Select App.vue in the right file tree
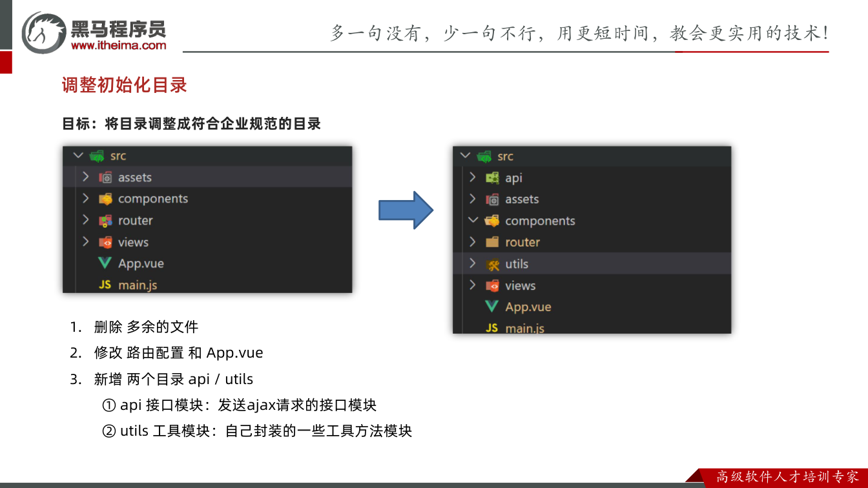This screenshot has width=868, height=488. 592,307
